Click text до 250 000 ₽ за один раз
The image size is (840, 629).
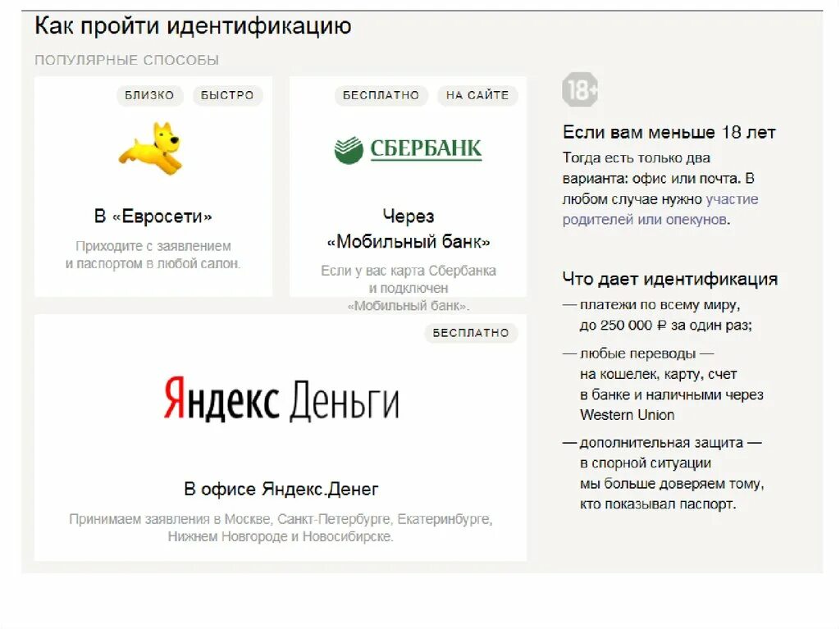[x=666, y=326]
